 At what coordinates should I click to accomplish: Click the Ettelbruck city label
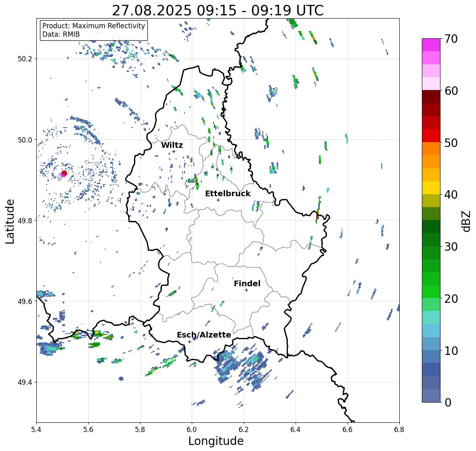pos(228,194)
